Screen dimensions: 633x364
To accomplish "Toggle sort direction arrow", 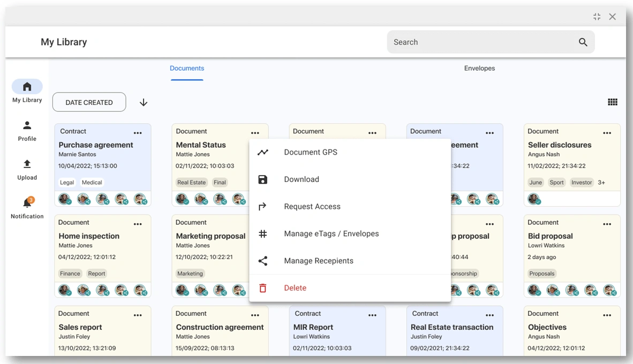I will pyautogui.click(x=144, y=102).
